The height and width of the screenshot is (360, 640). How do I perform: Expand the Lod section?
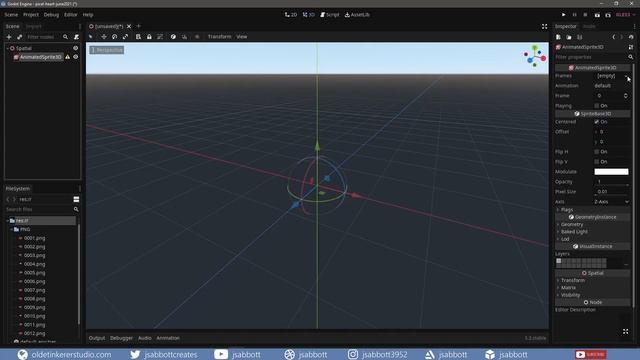pyautogui.click(x=565, y=239)
